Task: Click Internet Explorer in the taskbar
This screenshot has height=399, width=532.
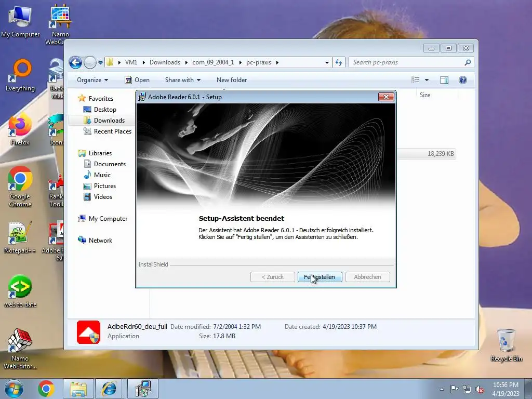Action: 109,389
